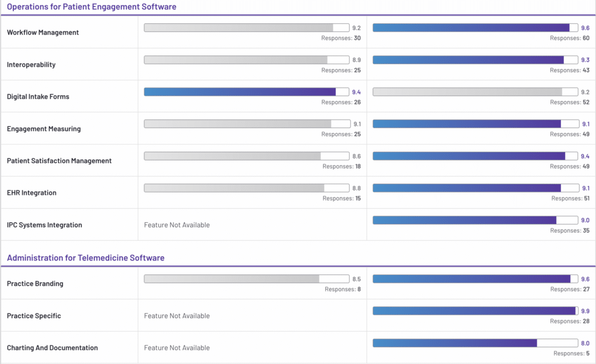Click 'Administration for Telemedicine Software' heading

point(86,258)
